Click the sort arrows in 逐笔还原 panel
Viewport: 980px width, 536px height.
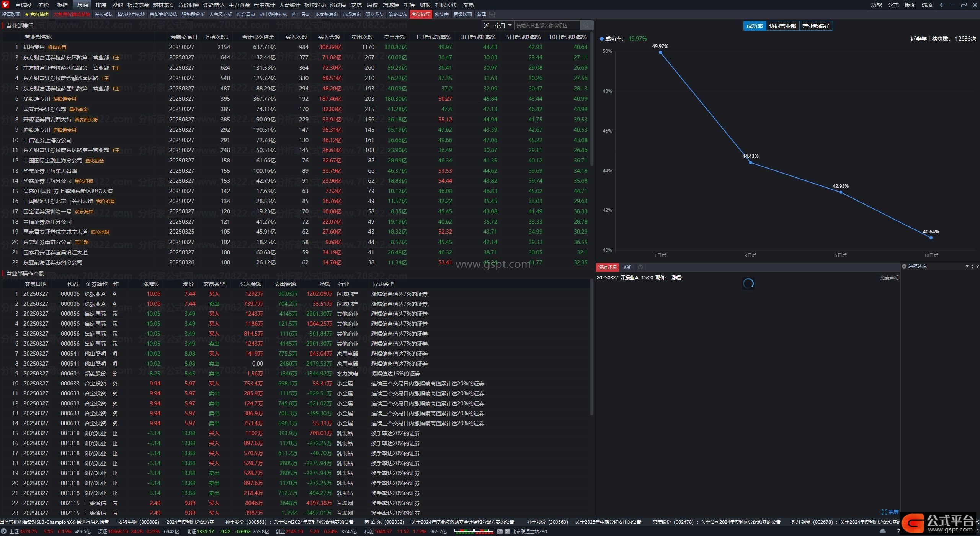972,266
